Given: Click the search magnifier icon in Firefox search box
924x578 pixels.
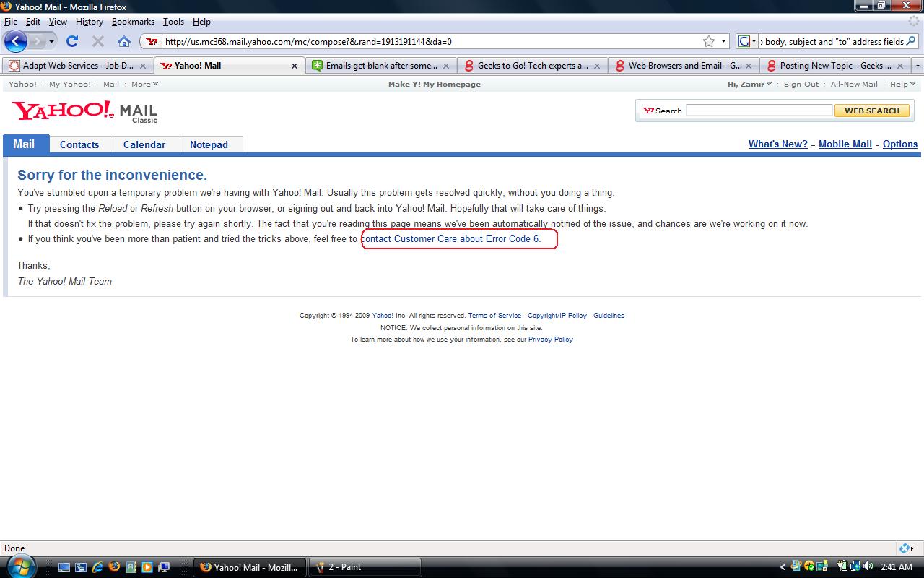Looking at the screenshot, I should [912, 41].
